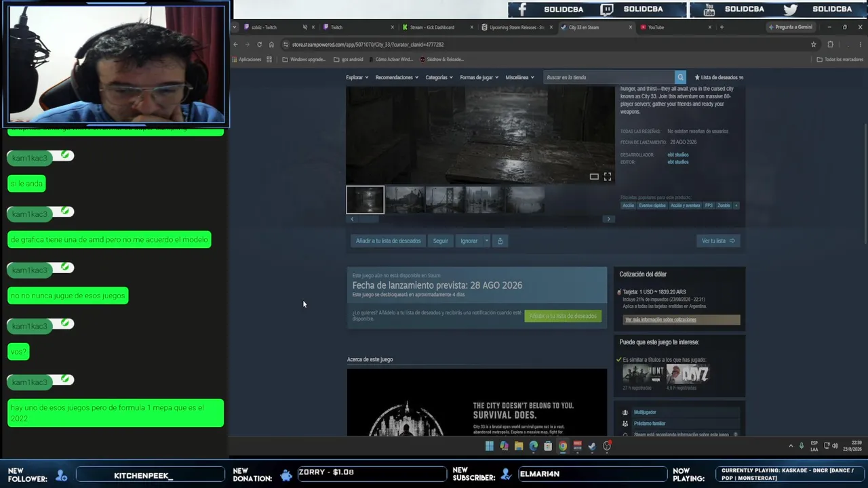This screenshot has width=868, height=488.
Task: Expand more tags with the plus button
Action: click(736, 205)
